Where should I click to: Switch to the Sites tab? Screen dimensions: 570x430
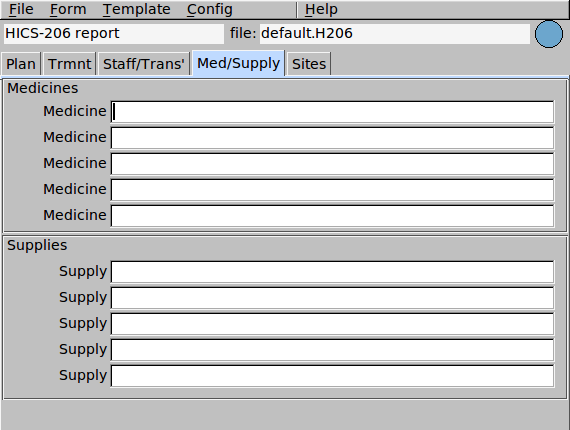click(x=309, y=64)
